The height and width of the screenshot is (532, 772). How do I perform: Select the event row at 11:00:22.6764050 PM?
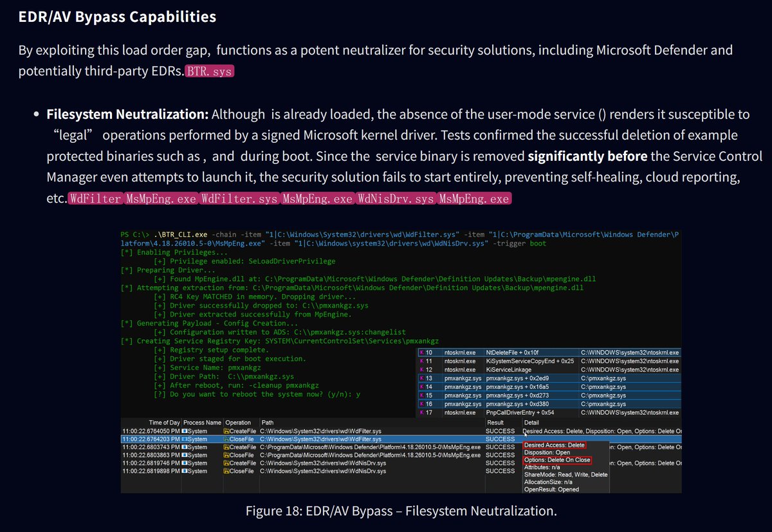click(x=400, y=431)
